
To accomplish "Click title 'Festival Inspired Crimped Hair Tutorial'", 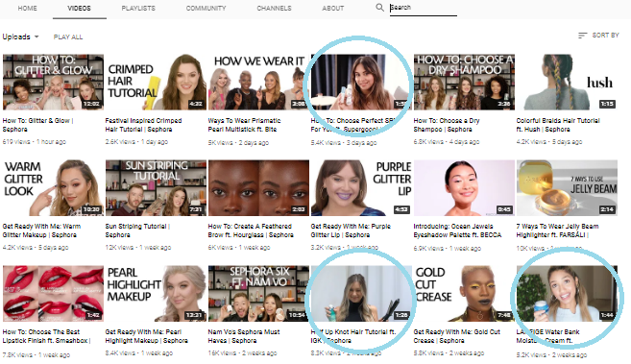I will click(x=144, y=125).
